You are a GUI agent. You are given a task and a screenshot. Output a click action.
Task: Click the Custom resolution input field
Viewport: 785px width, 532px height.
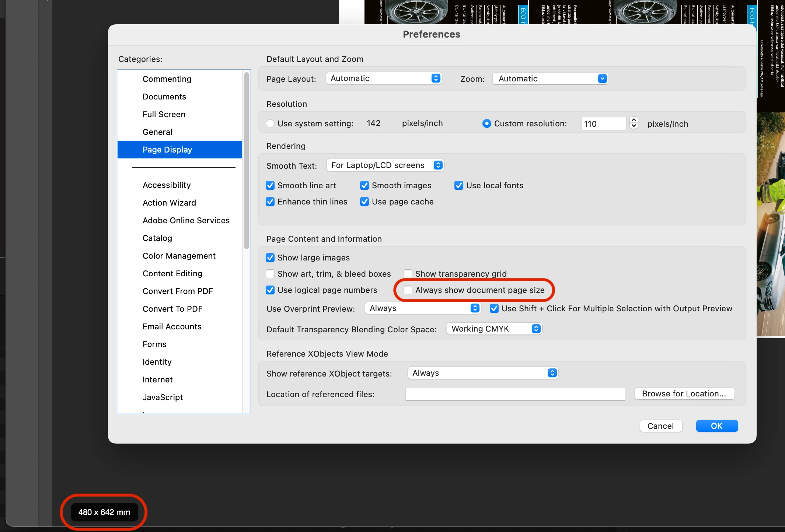point(603,124)
